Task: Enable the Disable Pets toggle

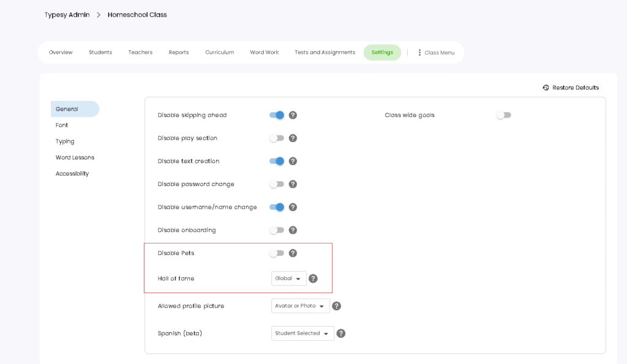Action: click(277, 253)
